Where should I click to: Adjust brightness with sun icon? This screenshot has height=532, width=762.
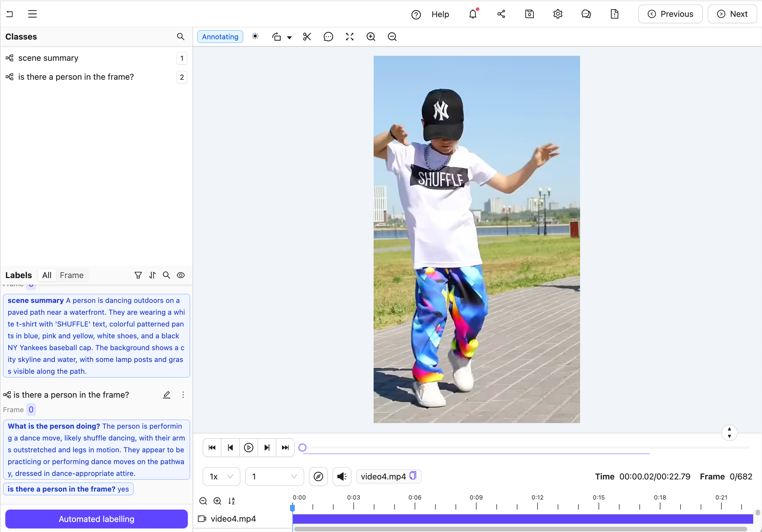tap(255, 37)
